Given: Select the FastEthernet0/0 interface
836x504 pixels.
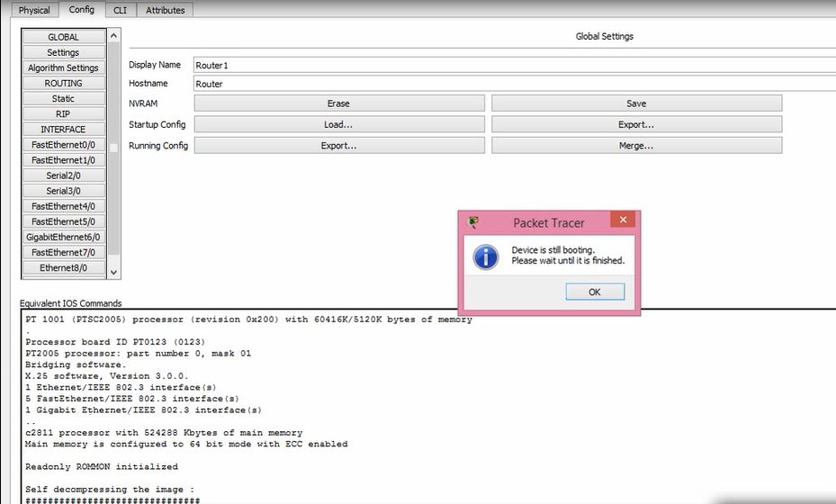Looking at the screenshot, I should (x=64, y=145).
